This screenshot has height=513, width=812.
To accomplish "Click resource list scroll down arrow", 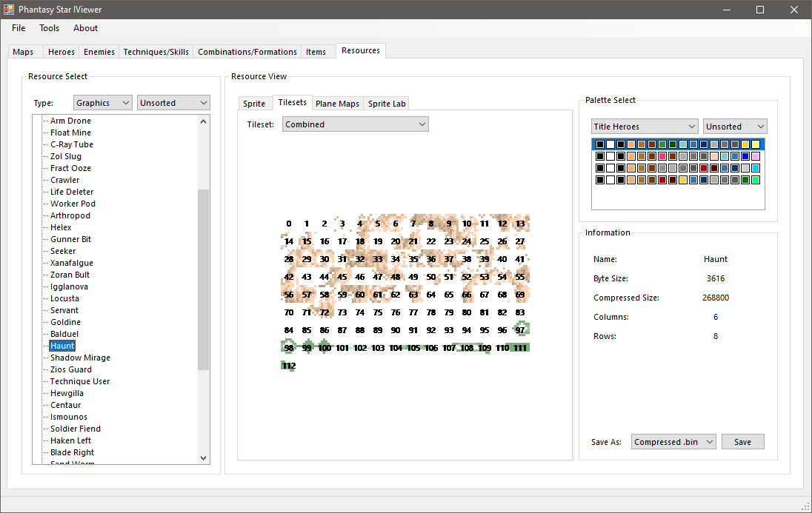I will pos(203,457).
